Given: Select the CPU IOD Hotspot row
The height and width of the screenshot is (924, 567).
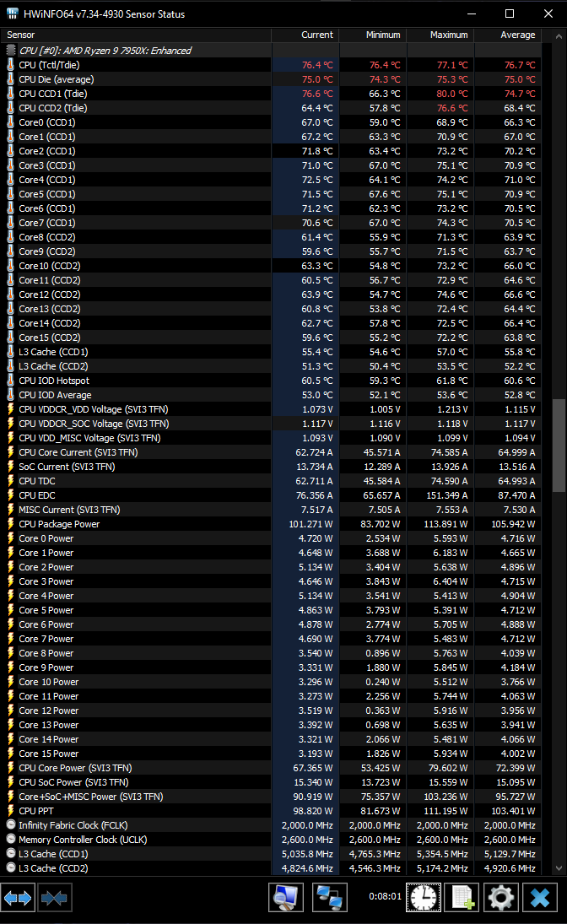Looking at the screenshot, I should point(271,381).
